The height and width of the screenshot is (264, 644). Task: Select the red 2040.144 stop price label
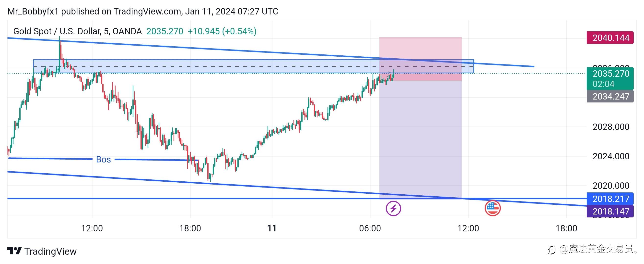tap(610, 38)
